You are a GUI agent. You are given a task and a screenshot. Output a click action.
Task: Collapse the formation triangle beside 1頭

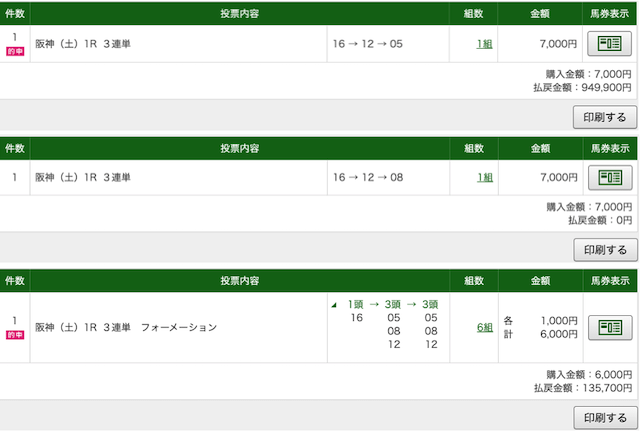(334, 305)
